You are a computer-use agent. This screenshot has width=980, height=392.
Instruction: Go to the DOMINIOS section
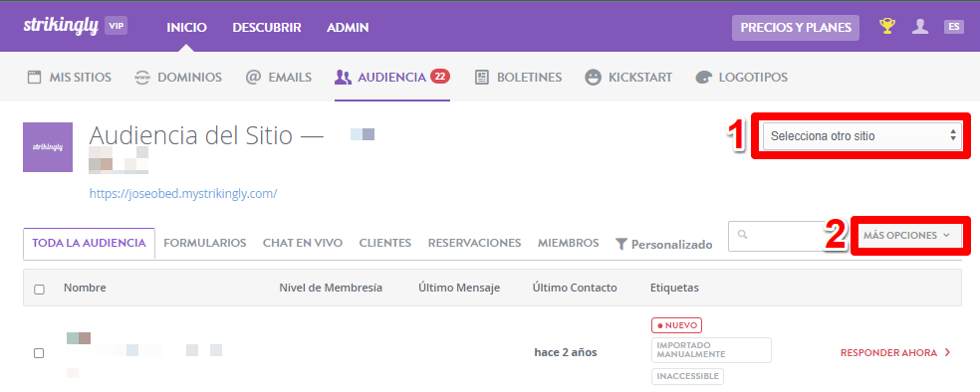[178, 78]
